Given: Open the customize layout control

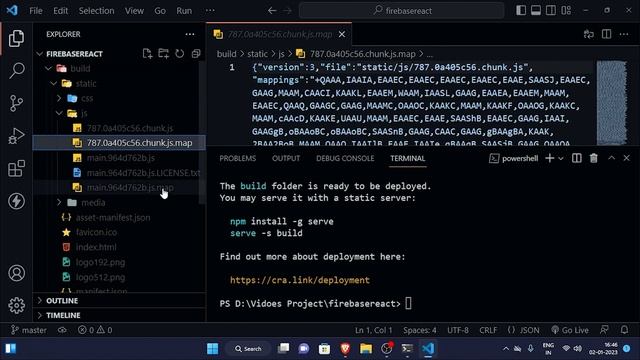Looking at the screenshot, I should click(566, 10).
